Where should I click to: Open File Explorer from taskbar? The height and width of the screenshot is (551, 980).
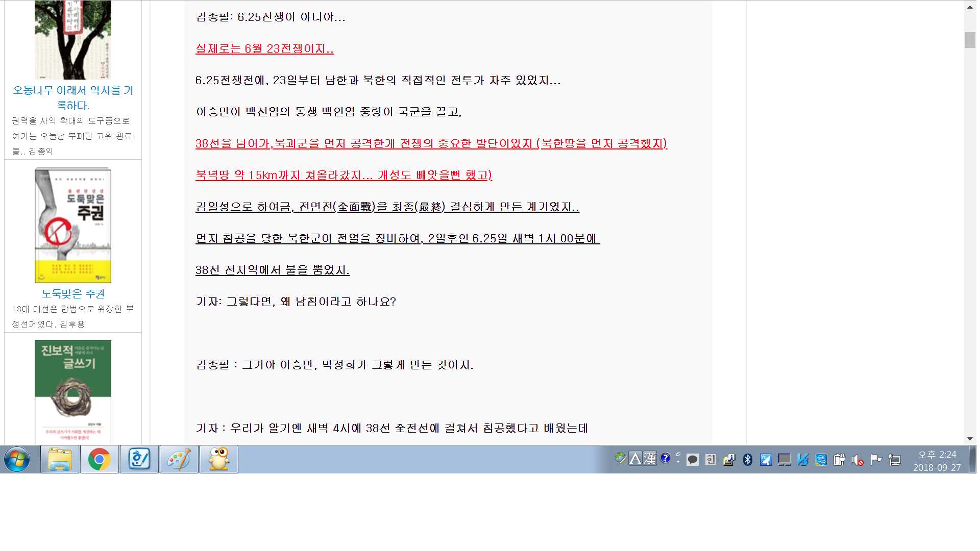click(60, 459)
